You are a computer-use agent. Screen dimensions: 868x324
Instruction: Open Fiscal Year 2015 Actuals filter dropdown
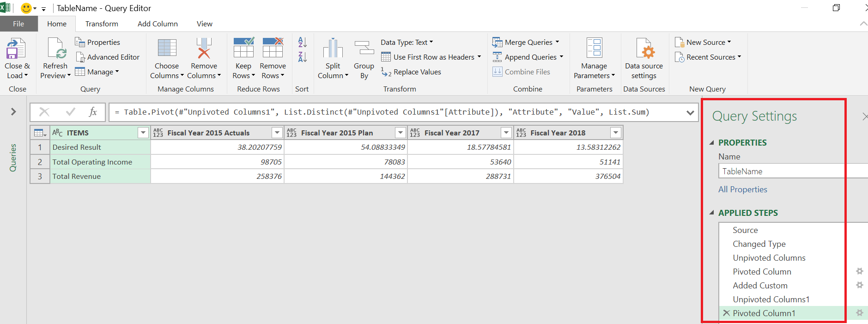pos(277,133)
